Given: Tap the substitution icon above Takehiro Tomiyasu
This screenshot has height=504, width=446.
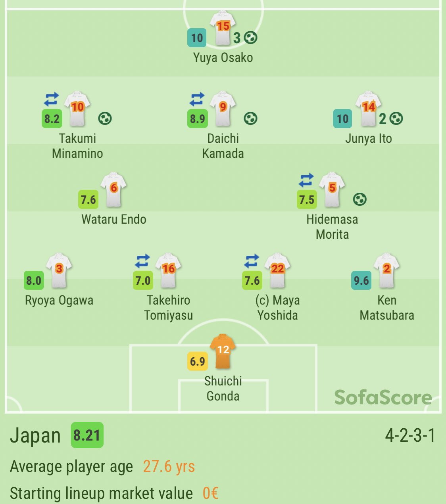Looking at the screenshot, I should [x=142, y=261].
